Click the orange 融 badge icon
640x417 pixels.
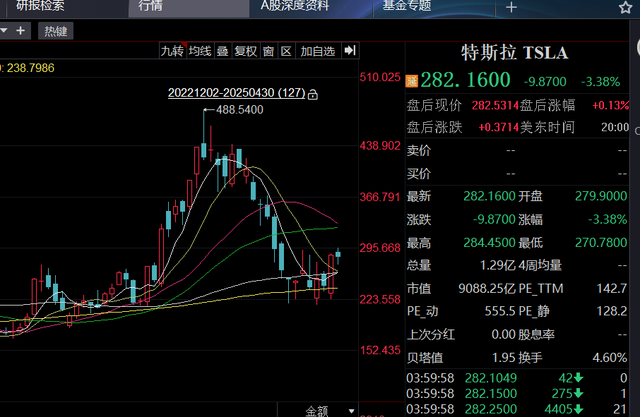[411, 81]
